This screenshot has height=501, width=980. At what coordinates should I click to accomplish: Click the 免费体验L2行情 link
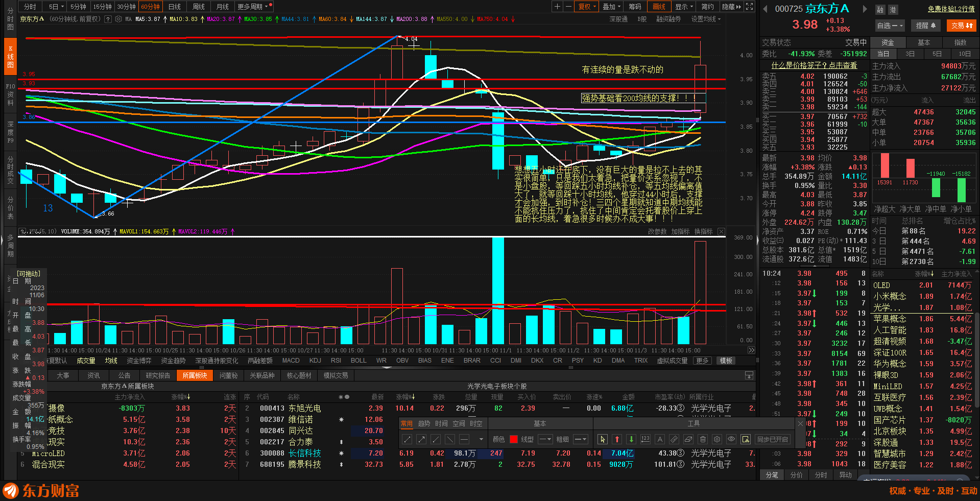(x=951, y=9)
